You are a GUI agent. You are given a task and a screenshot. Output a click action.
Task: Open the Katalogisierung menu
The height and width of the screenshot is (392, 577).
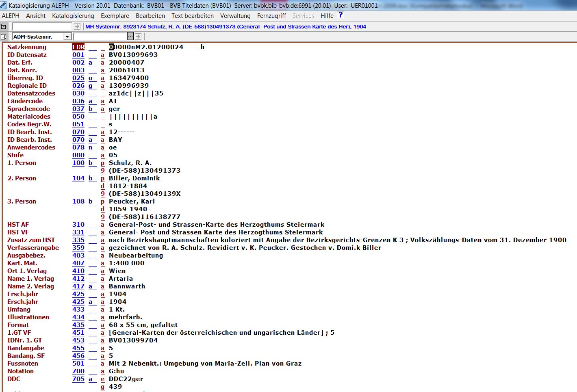tap(73, 16)
